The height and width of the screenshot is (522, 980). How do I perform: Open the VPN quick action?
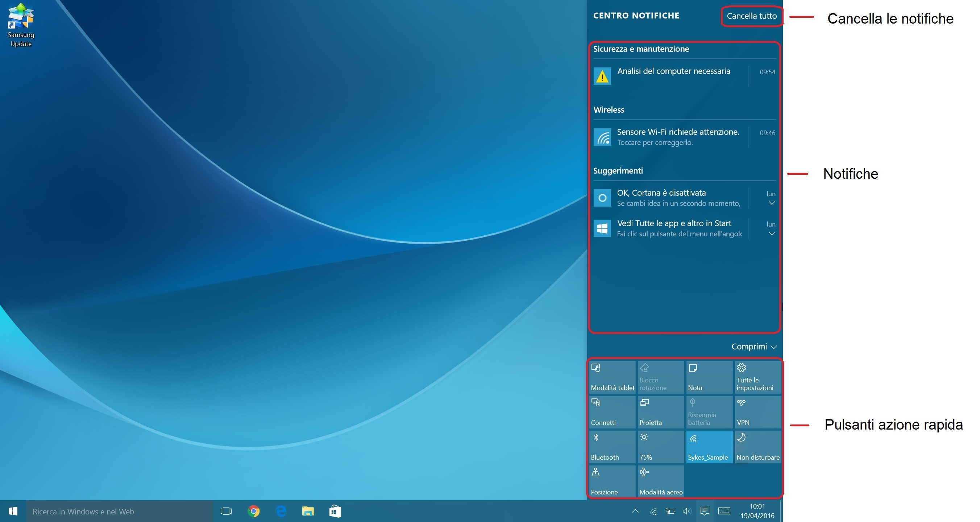(x=758, y=412)
